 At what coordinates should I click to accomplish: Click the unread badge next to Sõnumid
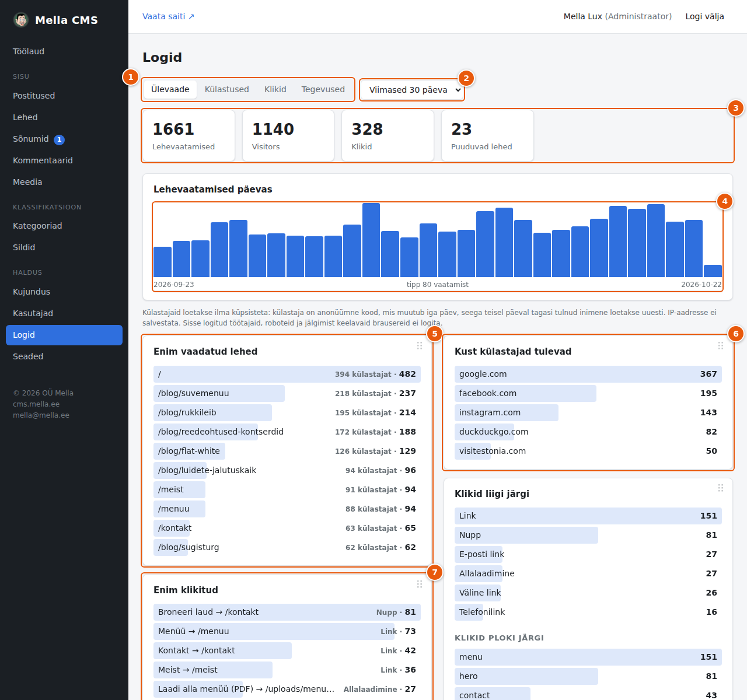(59, 139)
